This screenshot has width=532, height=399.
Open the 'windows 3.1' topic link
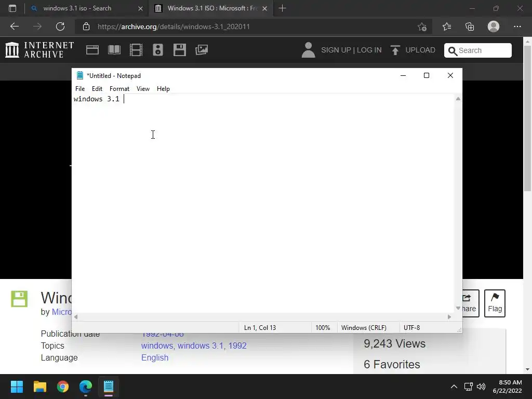coord(201,345)
